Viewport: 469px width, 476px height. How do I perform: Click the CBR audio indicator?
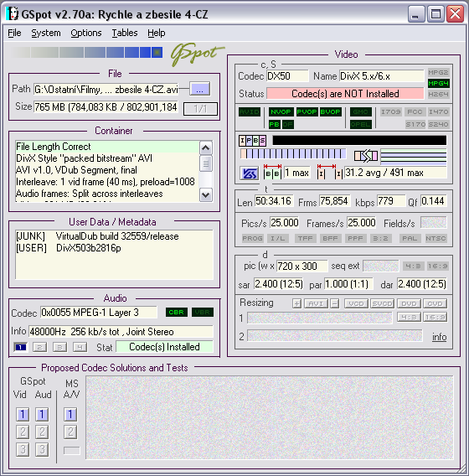(x=176, y=312)
